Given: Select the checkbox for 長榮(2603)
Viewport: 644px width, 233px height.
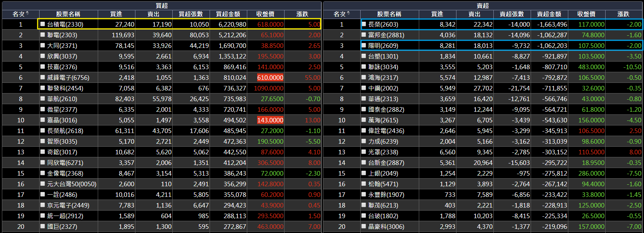Looking at the screenshot, I should tap(364, 24).
